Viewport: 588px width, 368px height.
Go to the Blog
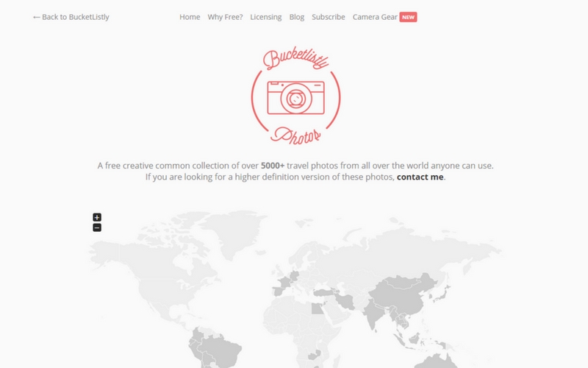(x=297, y=17)
